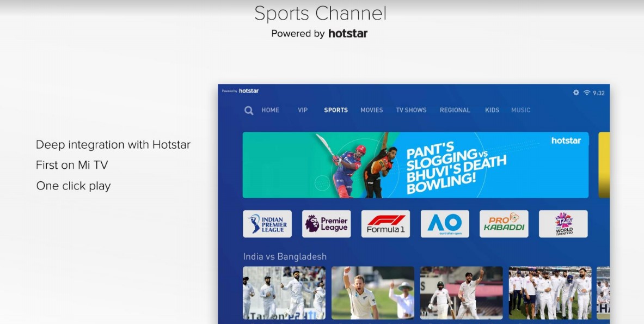Click the 'Powered by hotstar' subtitle
644x324 pixels.
pyautogui.click(x=320, y=34)
